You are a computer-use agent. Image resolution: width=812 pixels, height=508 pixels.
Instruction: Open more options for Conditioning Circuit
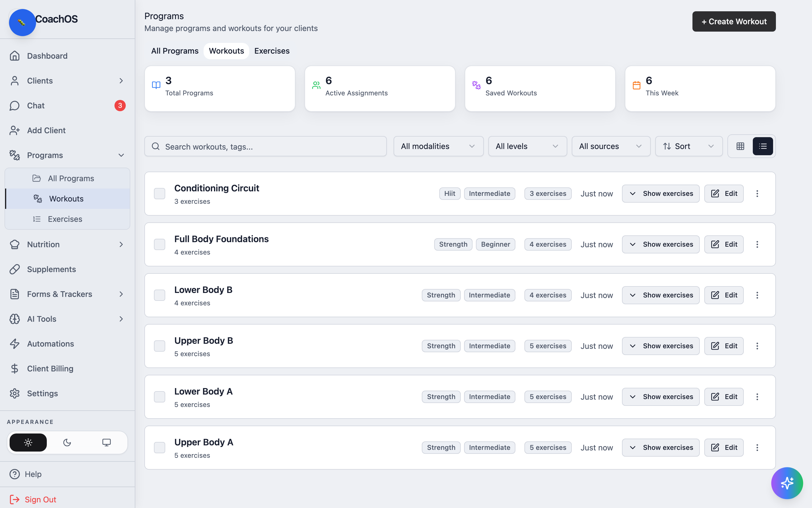click(757, 194)
